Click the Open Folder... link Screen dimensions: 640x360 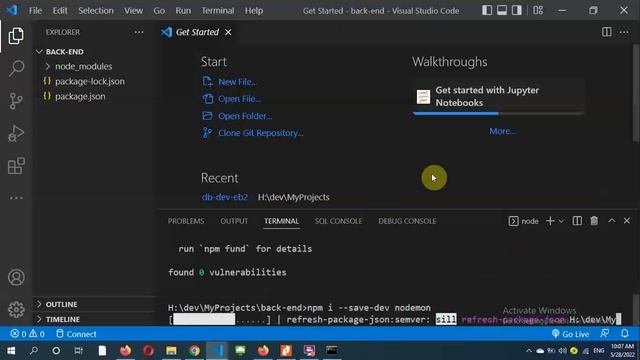coord(245,116)
